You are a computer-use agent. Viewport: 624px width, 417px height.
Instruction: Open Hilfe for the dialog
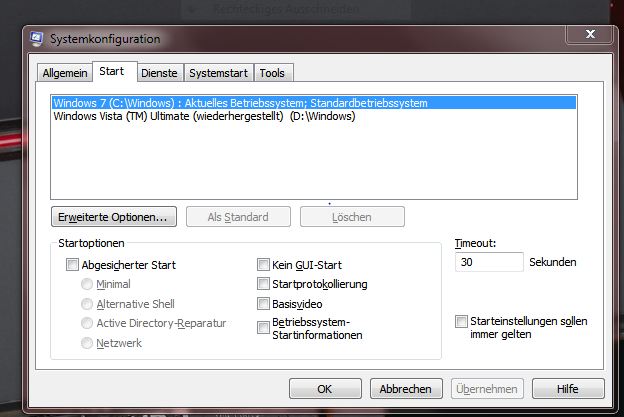(568, 388)
